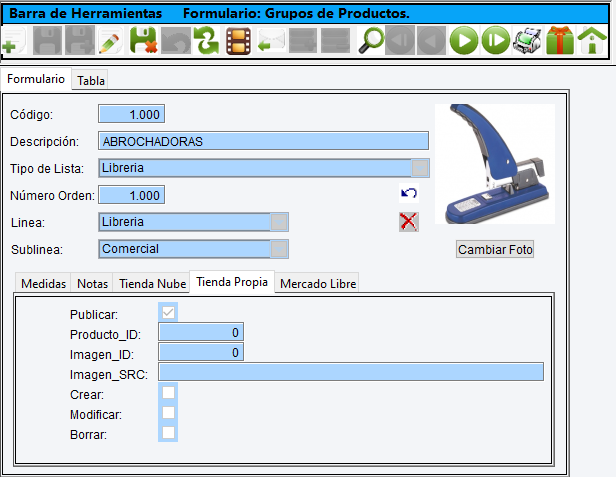Click the red X icon next to Linea
The image size is (616, 477).
point(409,222)
